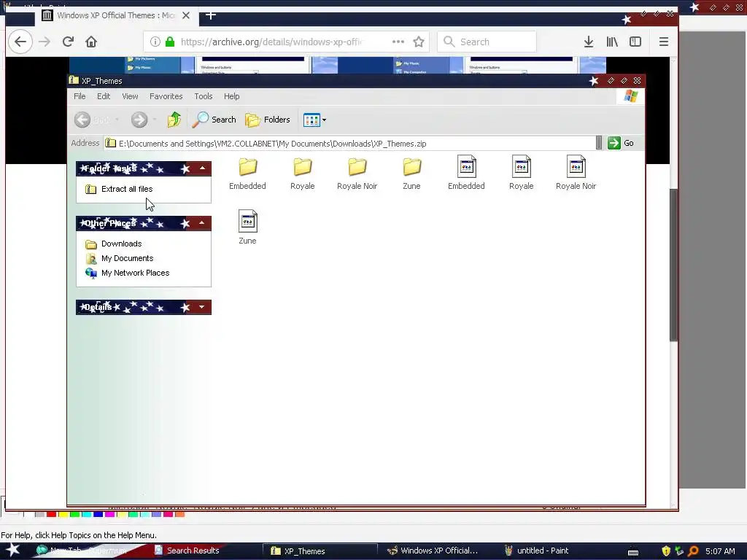The height and width of the screenshot is (560, 747).
Task: Expand the Details panel
Action: pos(203,307)
